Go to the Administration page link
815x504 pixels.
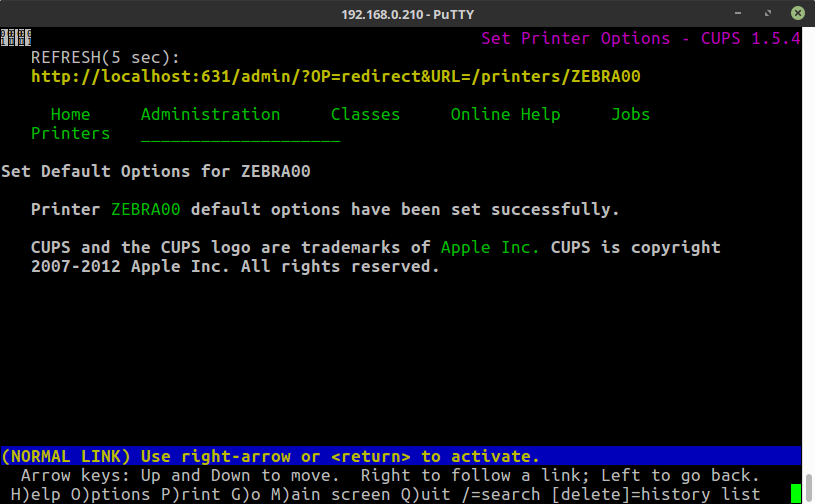pos(210,114)
